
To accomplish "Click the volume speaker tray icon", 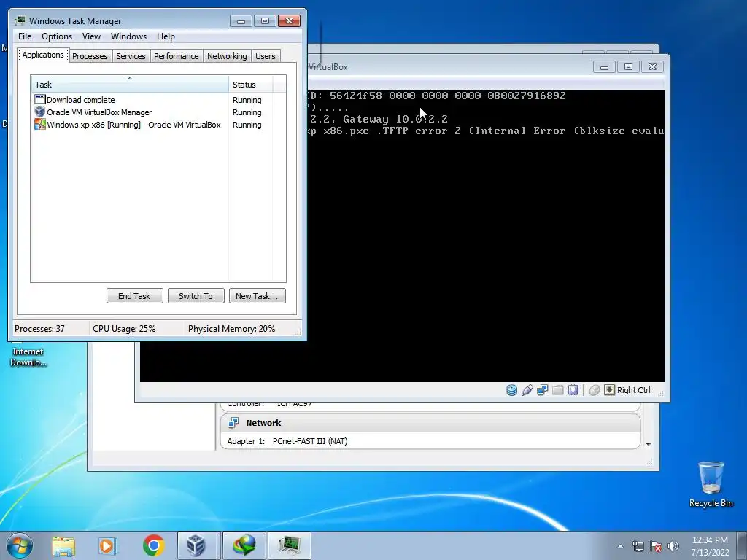I will click(673, 546).
